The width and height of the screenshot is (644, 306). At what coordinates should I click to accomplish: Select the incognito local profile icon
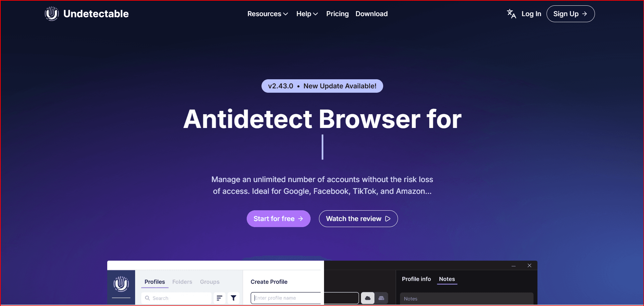coord(381,298)
